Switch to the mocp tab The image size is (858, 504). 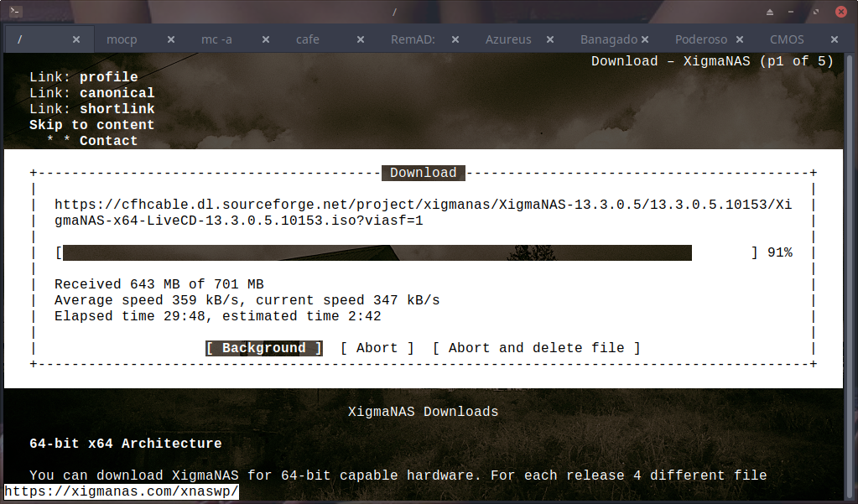[122, 39]
